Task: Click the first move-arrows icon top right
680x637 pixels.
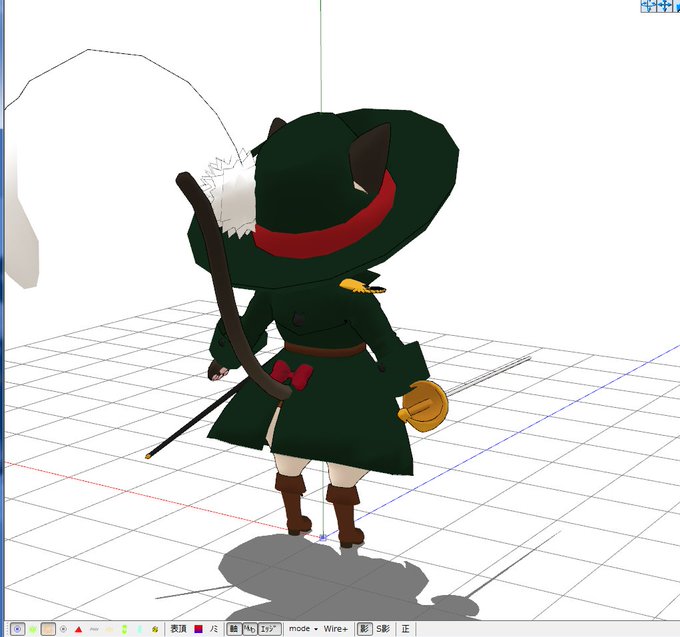Action: (x=649, y=5)
